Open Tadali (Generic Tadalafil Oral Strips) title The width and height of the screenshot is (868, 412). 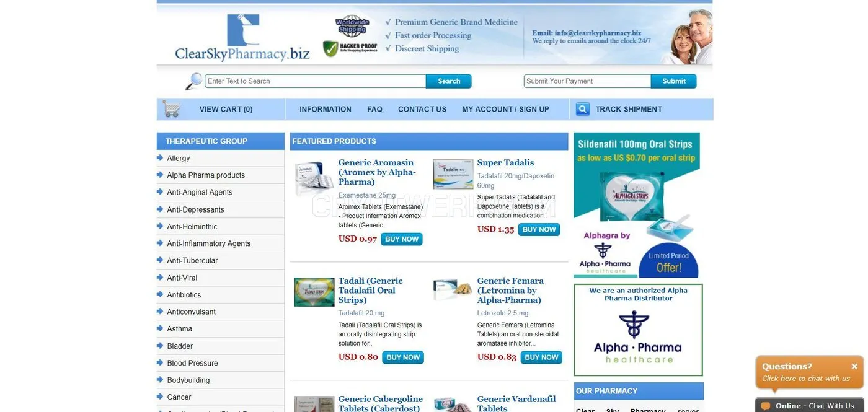click(x=370, y=291)
